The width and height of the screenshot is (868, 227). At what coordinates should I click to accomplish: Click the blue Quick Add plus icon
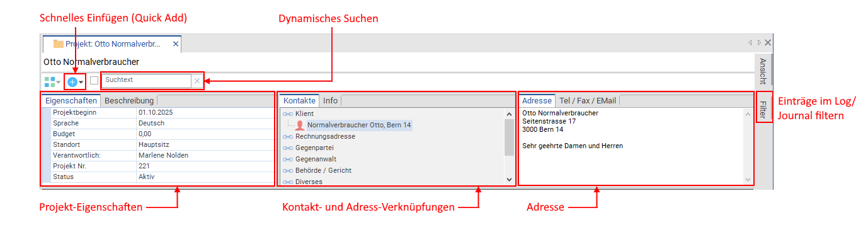(72, 82)
